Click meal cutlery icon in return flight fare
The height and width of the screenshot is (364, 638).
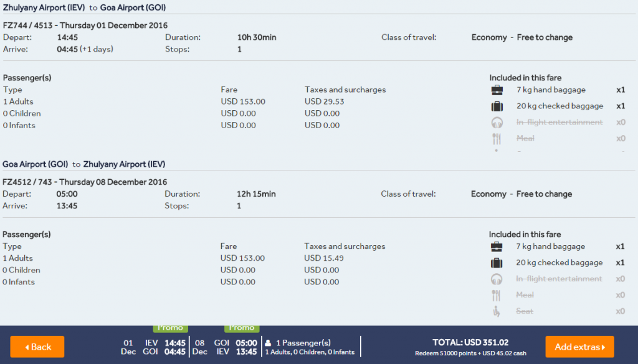pyautogui.click(x=496, y=296)
